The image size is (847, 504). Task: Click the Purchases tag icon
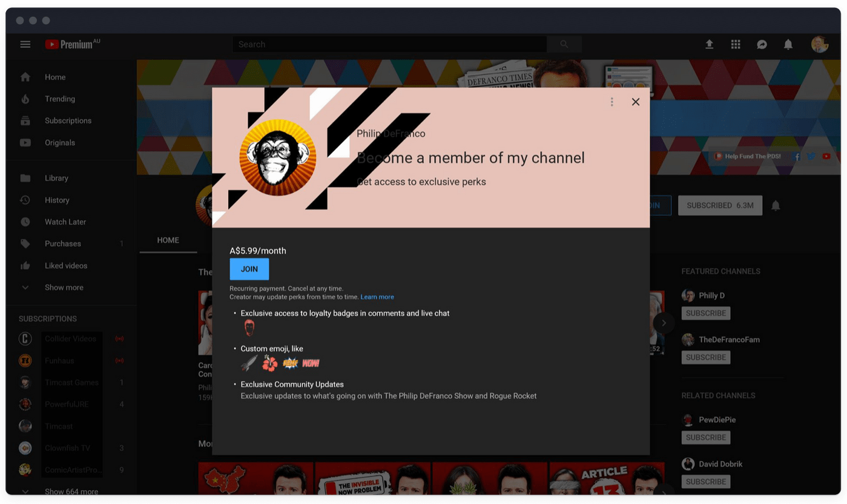point(25,244)
